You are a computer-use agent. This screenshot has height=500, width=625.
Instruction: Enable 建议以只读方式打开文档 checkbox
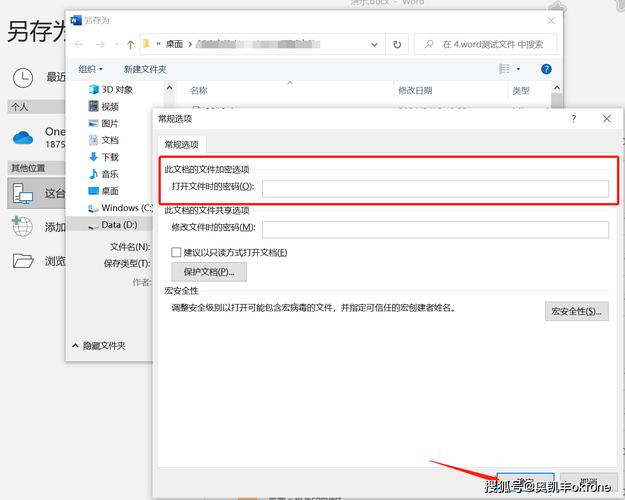[176, 252]
